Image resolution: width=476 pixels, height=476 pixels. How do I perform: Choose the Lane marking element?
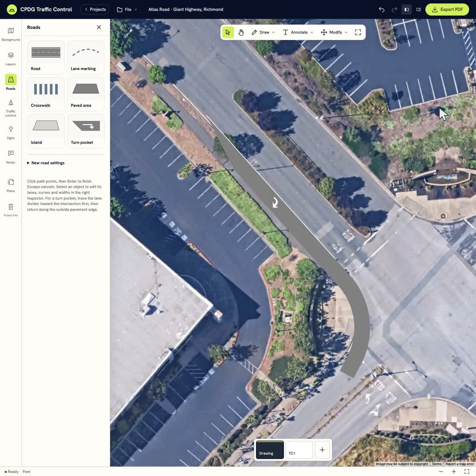[x=86, y=57]
